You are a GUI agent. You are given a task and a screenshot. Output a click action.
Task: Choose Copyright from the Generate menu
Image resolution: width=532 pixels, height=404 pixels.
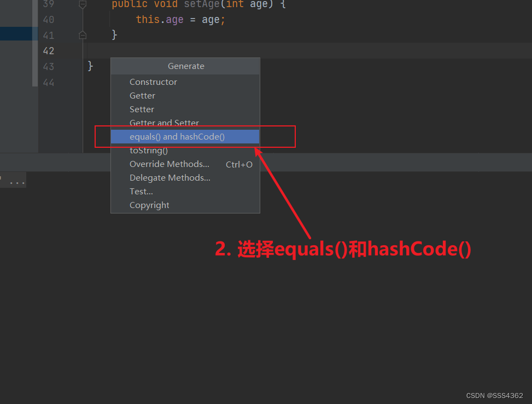(185, 205)
